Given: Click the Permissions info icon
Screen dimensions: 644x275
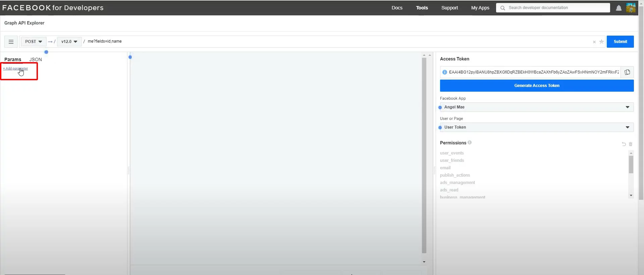Looking at the screenshot, I should point(470,142).
